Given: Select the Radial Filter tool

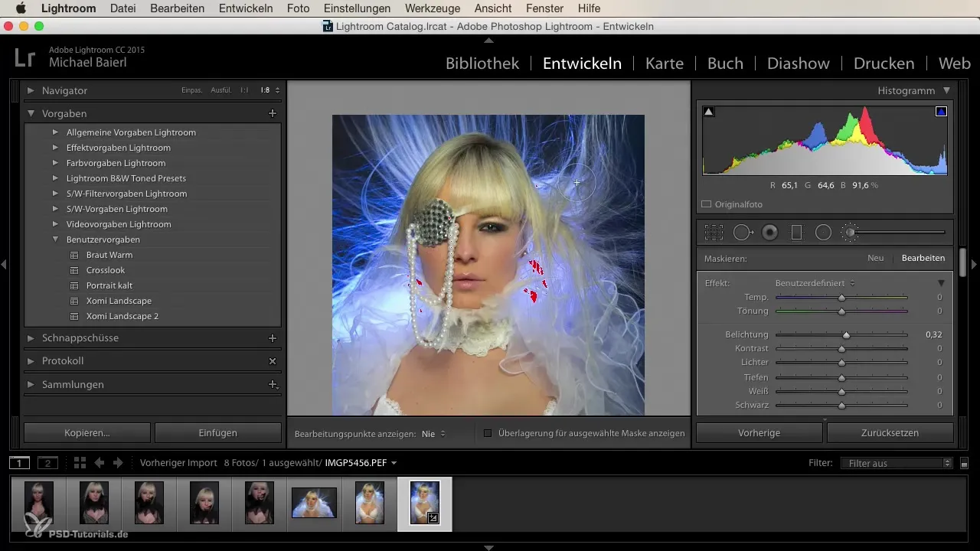Looking at the screenshot, I should 823,232.
